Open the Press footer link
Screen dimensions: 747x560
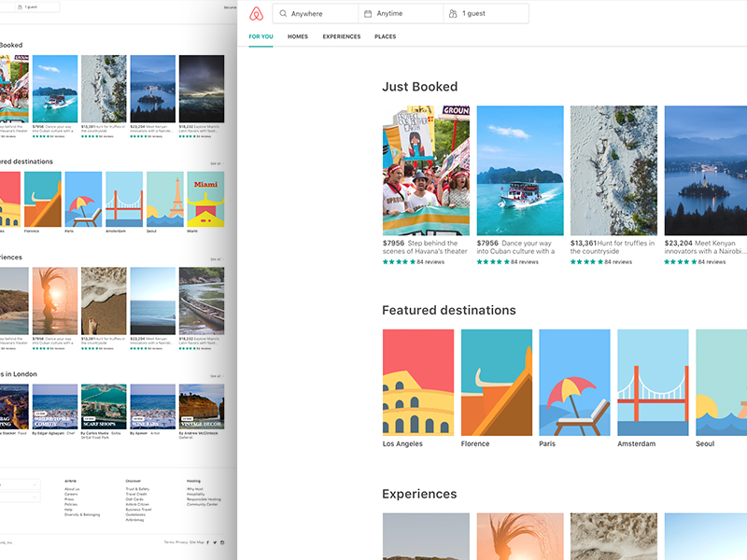click(x=69, y=499)
